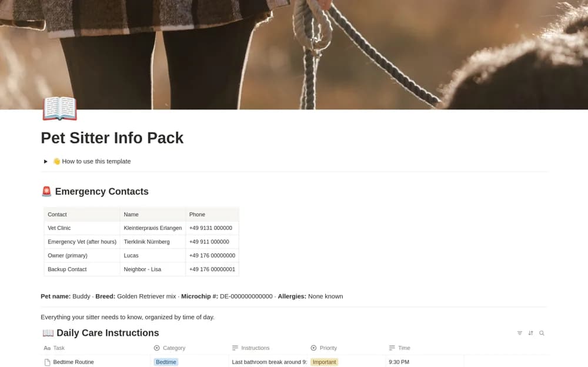The height and width of the screenshot is (367, 588).
Task: Click the Contact header cell
Action: coord(82,214)
